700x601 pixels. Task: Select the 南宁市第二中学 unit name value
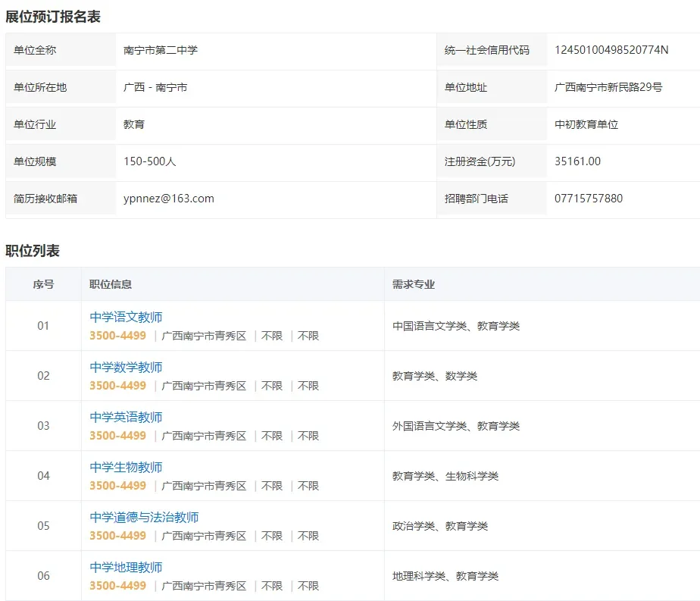pos(161,50)
